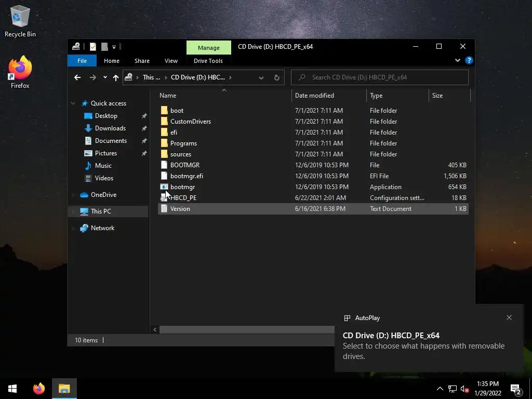Expand the ribbon with the chevron
The width and height of the screenshot is (532, 399).
[x=458, y=60]
